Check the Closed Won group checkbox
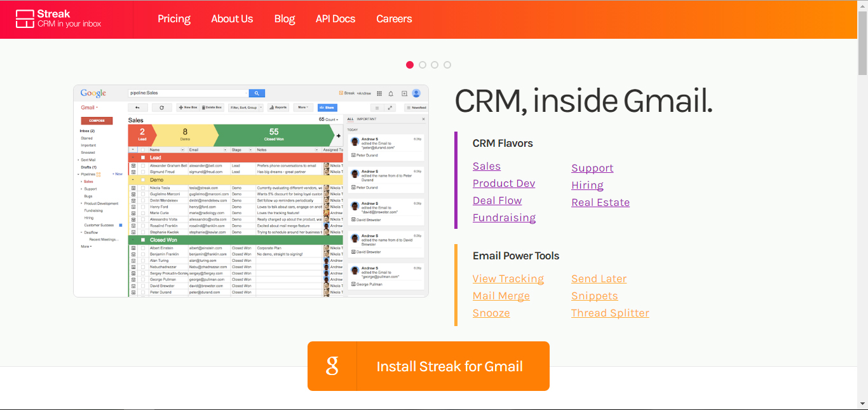The image size is (868, 410). tap(143, 240)
